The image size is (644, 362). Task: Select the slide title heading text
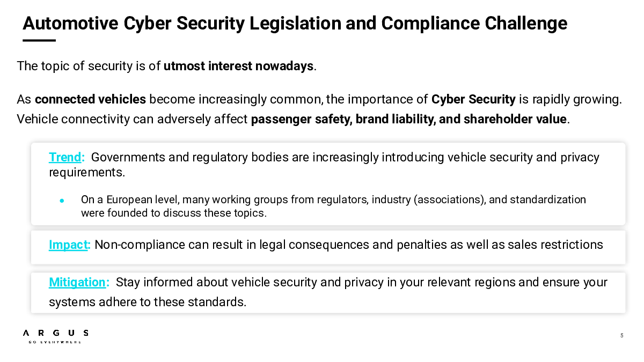tap(295, 24)
